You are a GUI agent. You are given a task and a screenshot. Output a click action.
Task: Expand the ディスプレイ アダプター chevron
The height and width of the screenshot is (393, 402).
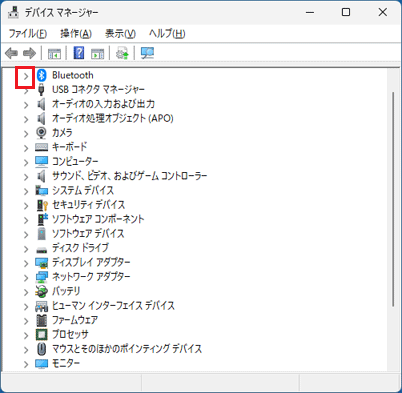tap(26, 263)
